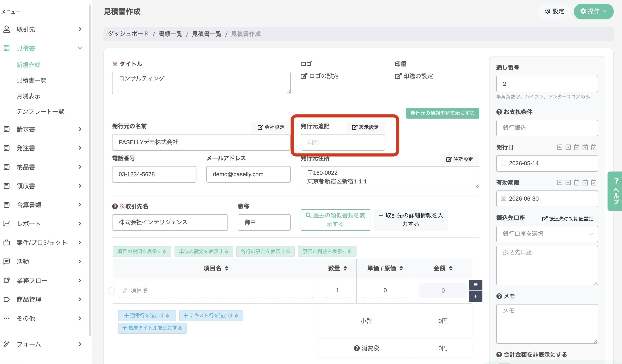Go to 書類一覧 breadcrumb
Screen dimensions: 622x364
(171, 34)
